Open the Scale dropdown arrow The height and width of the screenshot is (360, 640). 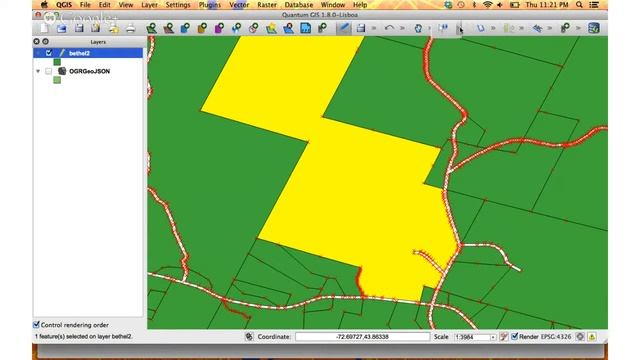pos(493,337)
